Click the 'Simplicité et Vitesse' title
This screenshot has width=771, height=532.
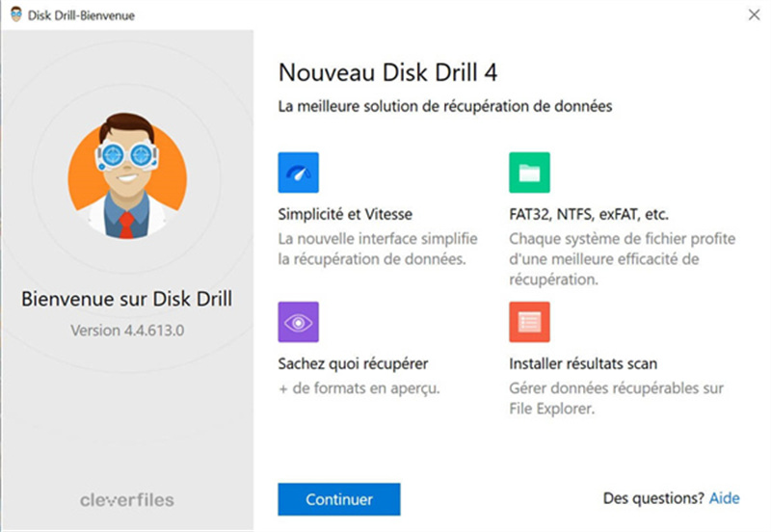[345, 214]
